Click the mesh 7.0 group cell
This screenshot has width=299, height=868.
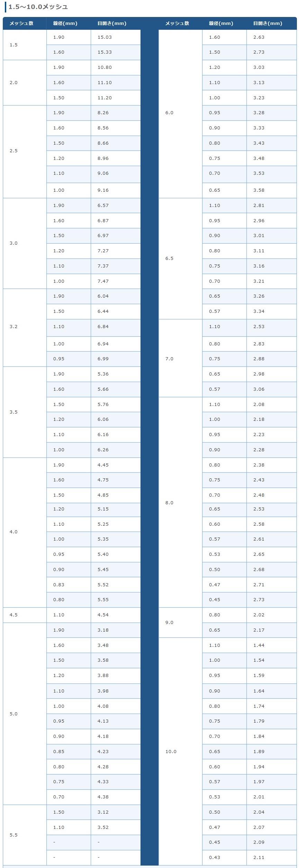click(x=180, y=358)
